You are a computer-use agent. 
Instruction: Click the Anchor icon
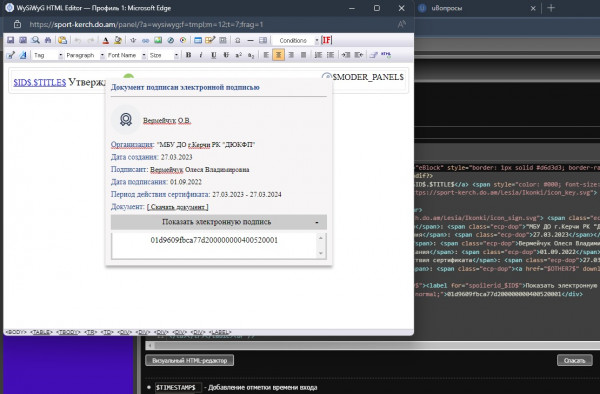133,40
